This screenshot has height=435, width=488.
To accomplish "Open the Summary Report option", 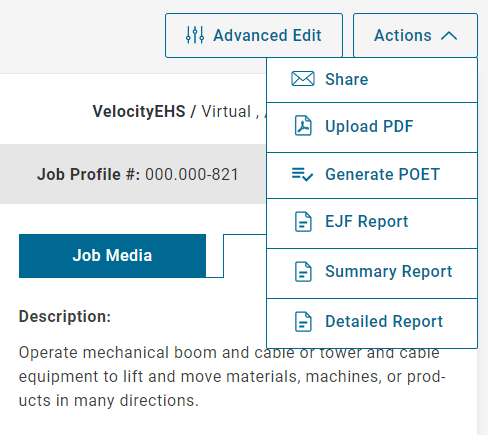I will [372, 273].
